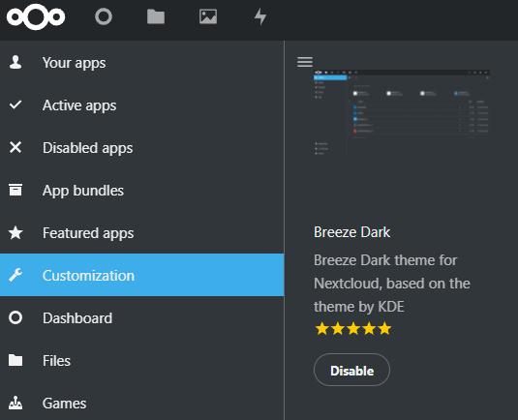Toggle the hamburger navigation menu icon
The width and height of the screenshot is (518, 420).
point(305,62)
